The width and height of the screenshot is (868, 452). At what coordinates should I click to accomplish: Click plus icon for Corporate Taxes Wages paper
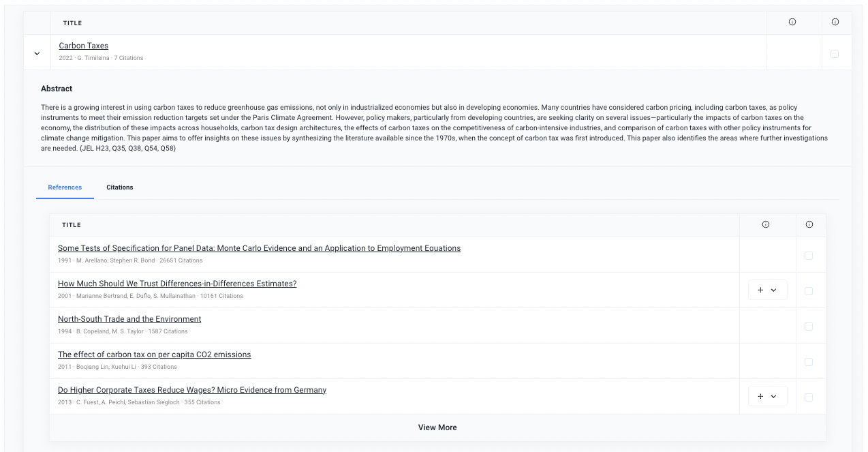760,396
